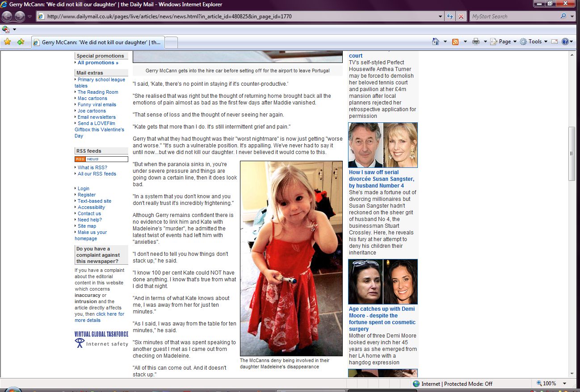Click the vertical page scrollbar thumb
580x392 pixels.
coord(571,154)
